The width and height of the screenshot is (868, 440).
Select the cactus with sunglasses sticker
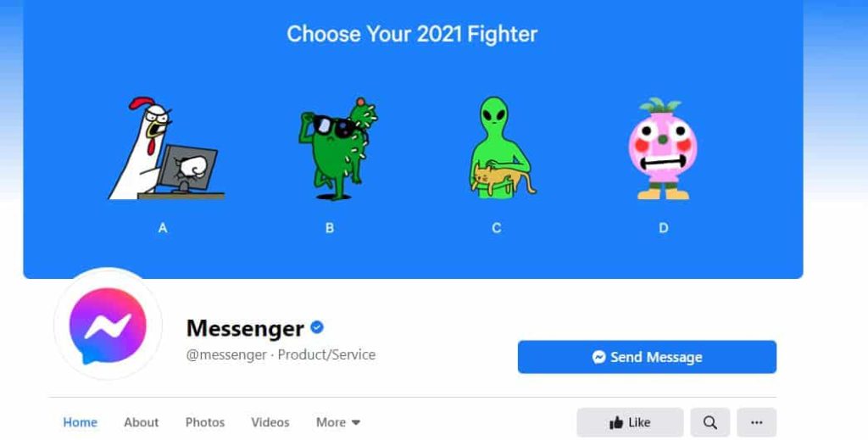point(337,148)
